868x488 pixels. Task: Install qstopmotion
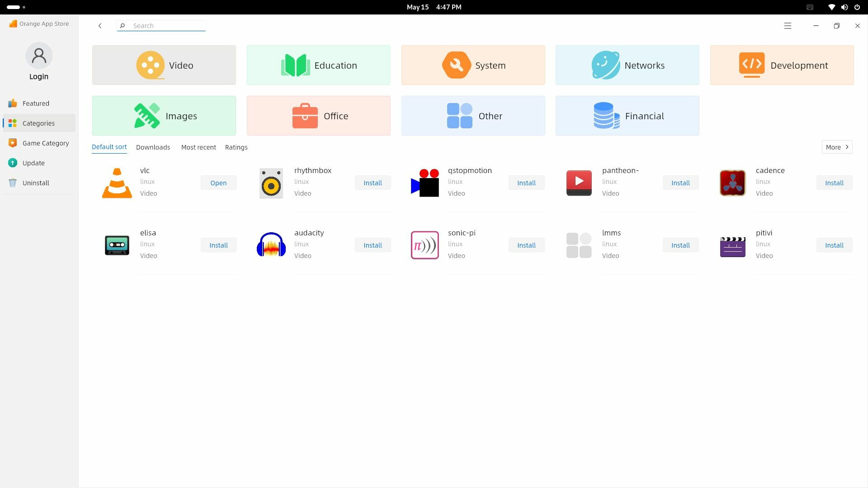coord(526,183)
